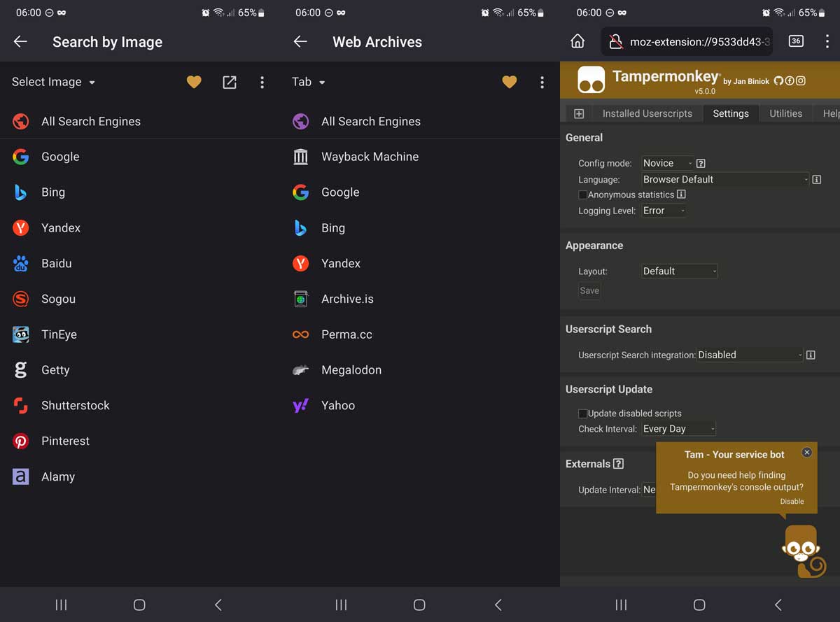
Task: Choose the Alamy search engine
Action: [140, 476]
